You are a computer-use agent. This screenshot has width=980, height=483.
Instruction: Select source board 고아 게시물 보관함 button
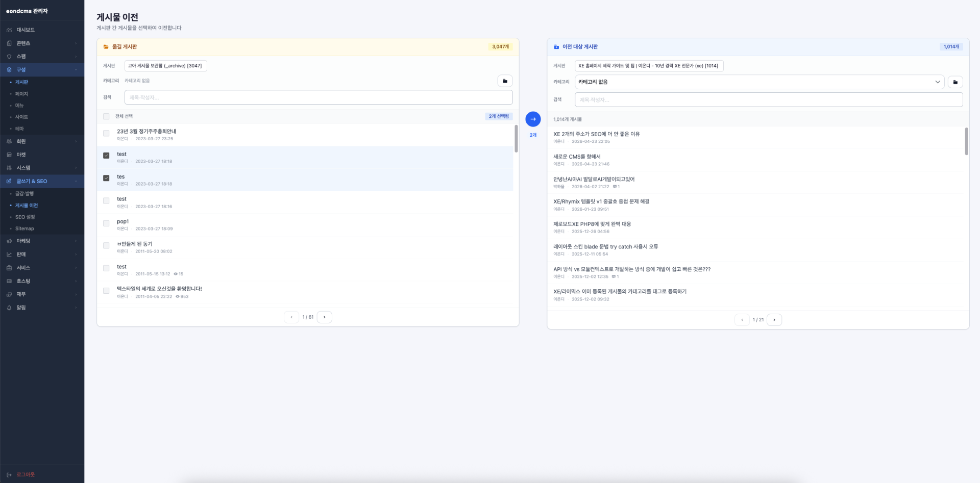click(165, 66)
